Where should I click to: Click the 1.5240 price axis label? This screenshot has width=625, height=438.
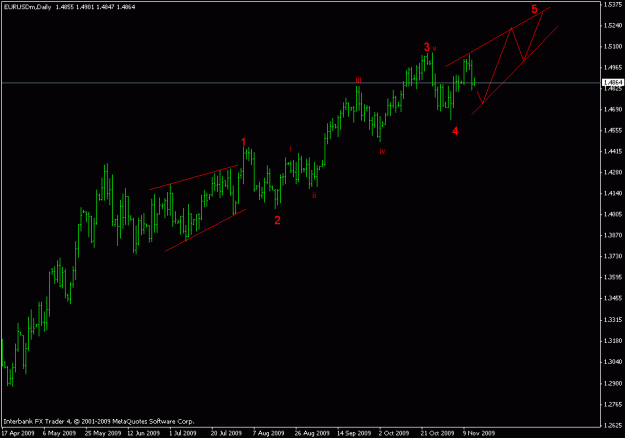tap(613, 25)
